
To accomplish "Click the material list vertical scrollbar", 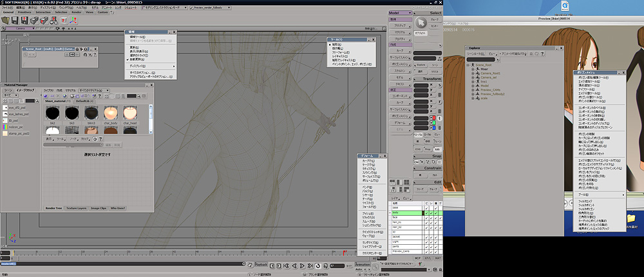I will tap(151, 119).
